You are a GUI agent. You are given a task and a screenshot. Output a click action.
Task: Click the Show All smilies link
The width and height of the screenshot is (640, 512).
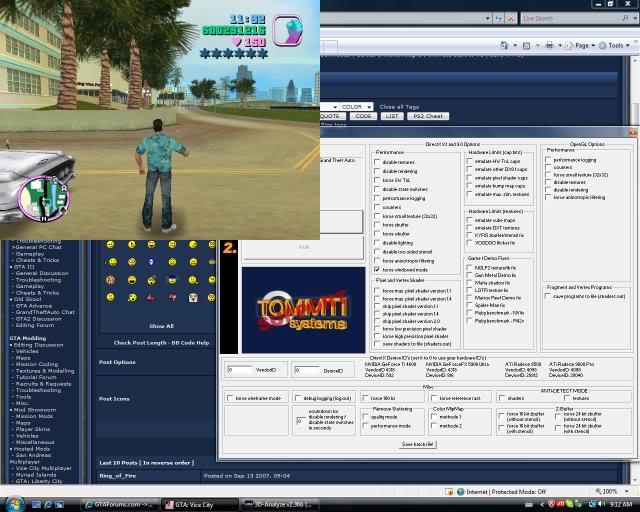pos(160,325)
